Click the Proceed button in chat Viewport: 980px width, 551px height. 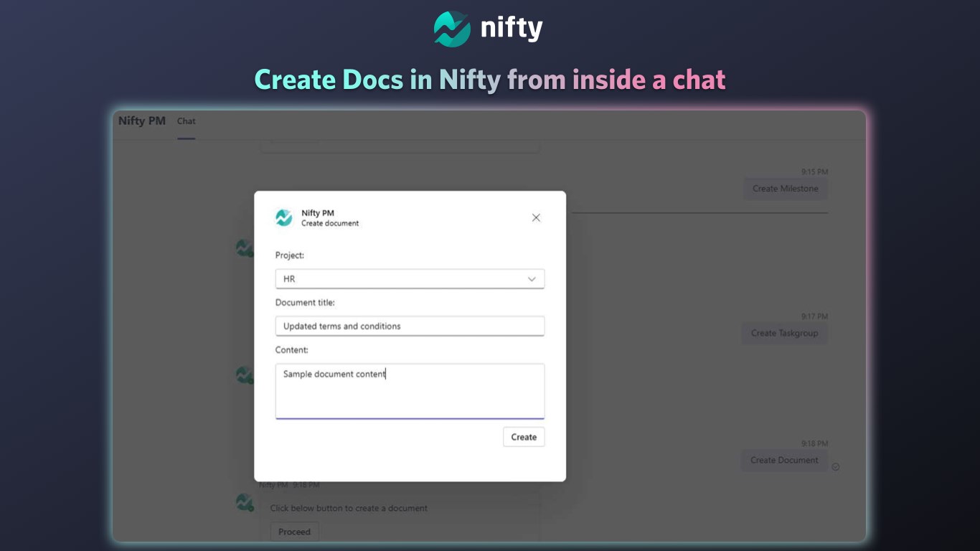point(295,532)
